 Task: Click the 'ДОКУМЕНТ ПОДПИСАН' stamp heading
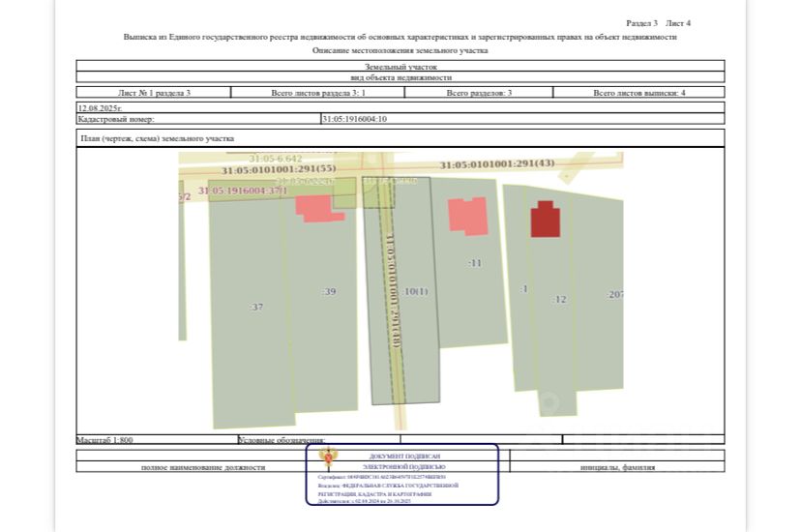pyautogui.click(x=404, y=457)
